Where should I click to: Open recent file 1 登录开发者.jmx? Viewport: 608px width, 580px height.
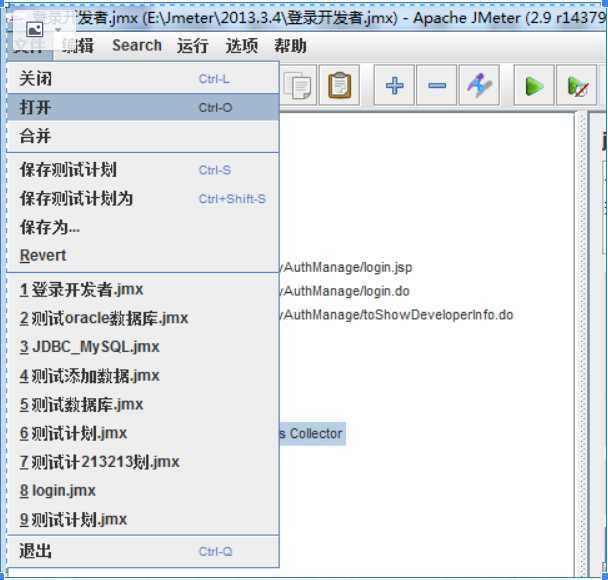click(x=143, y=290)
